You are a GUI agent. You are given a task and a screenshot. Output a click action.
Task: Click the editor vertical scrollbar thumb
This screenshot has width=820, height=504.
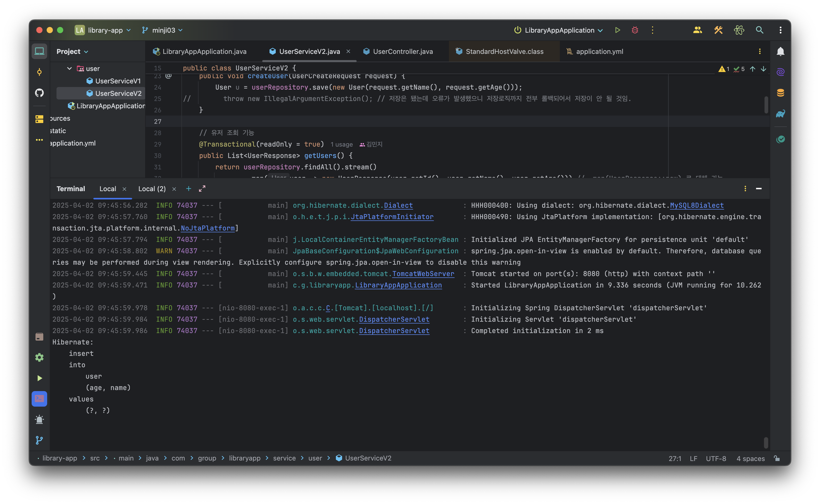tap(766, 105)
